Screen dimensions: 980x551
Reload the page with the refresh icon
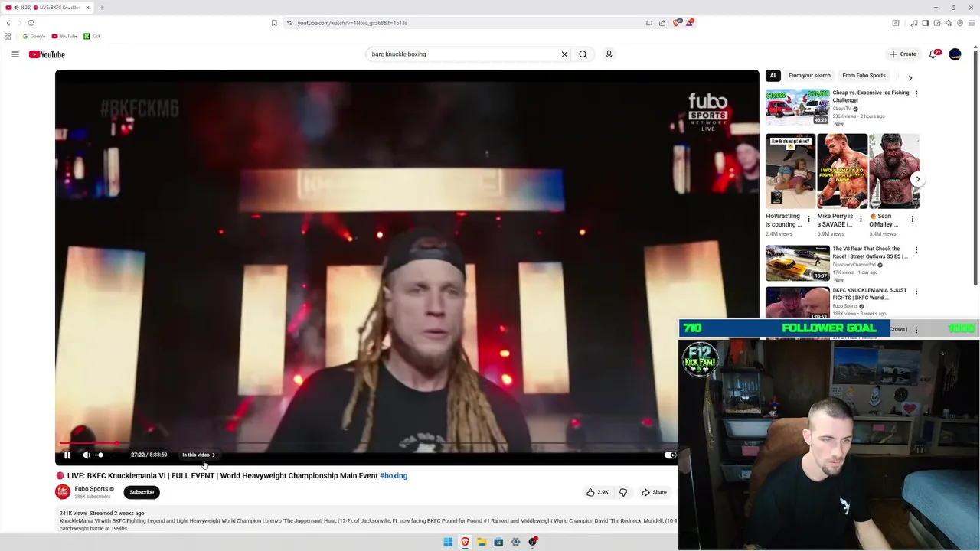tap(31, 23)
